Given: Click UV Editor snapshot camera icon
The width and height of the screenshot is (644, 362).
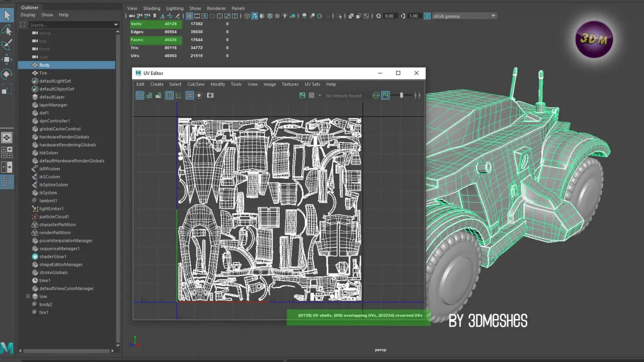Looking at the screenshot, I should 210,95.
